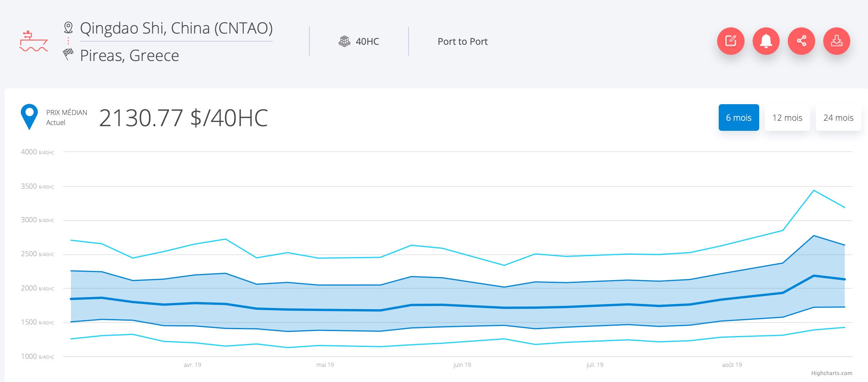Switch to the 24 mois range
868x382 pixels.
(838, 118)
